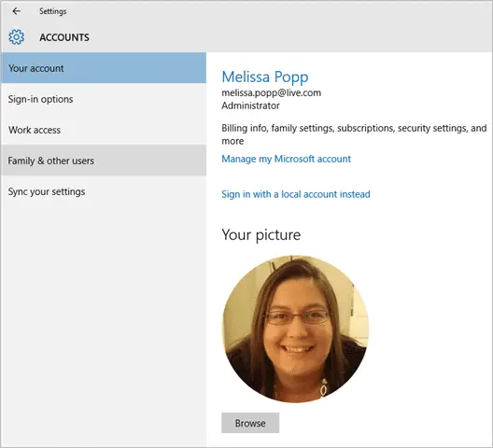Viewport: 493px width, 448px height.
Task: Go back using the arrow icon
Action: point(17,11)
